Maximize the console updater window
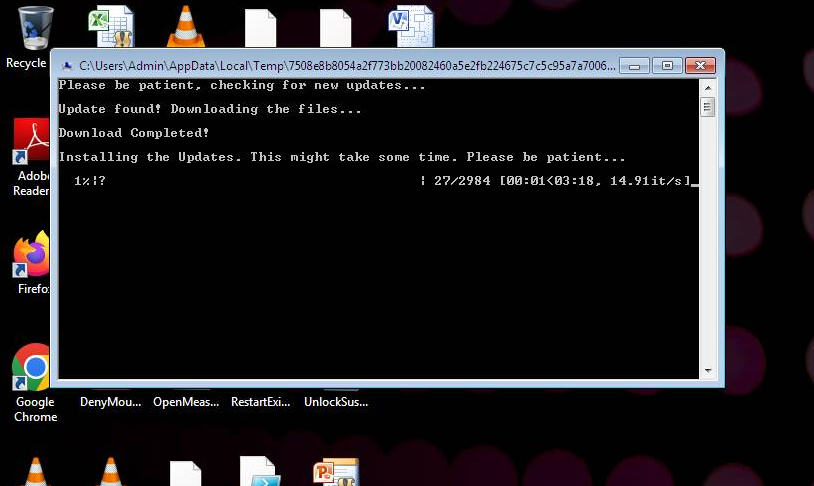Viewport: 814px width, 486px height. tap(667, 65)
